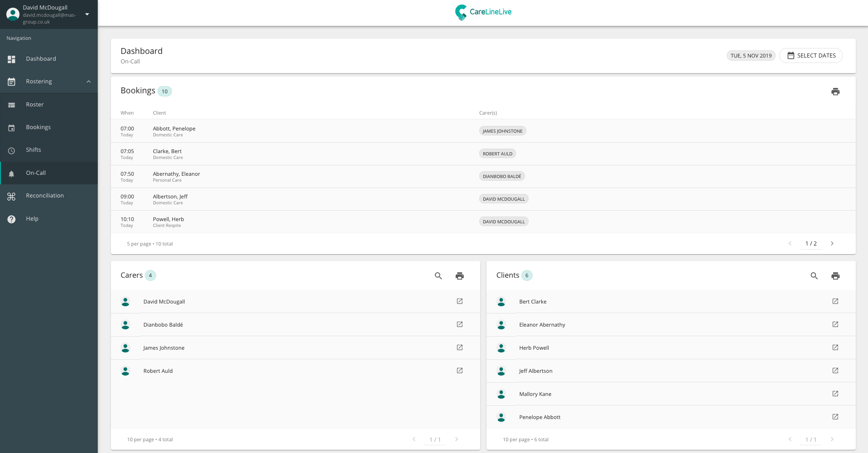This screenshot has height=453, width=868.
Task: Click Clients page number field
Action: [811, 439]
